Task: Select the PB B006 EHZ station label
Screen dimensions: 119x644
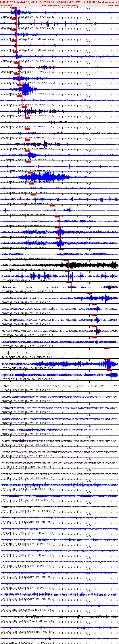Action: [x=27, y=325]
